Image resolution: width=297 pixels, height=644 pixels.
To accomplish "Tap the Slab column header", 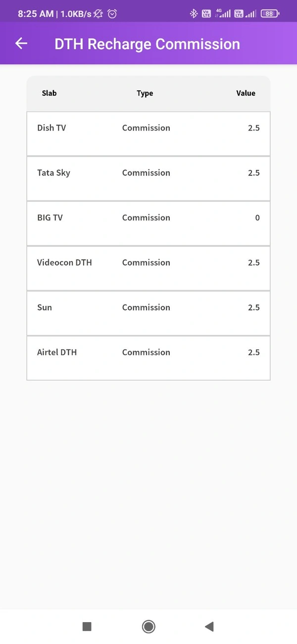I will tap(49, 93).
